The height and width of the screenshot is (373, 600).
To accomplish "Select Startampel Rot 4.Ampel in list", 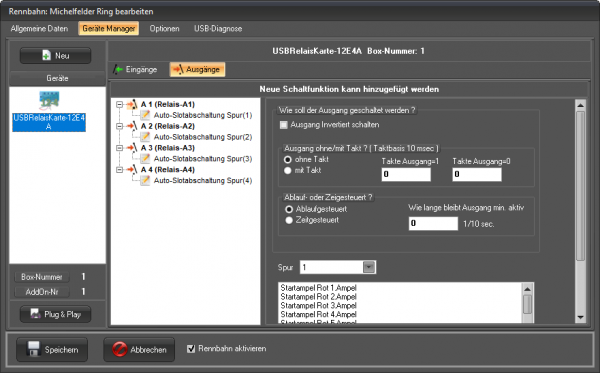I will pyautogui.click(x=318, y=314).
